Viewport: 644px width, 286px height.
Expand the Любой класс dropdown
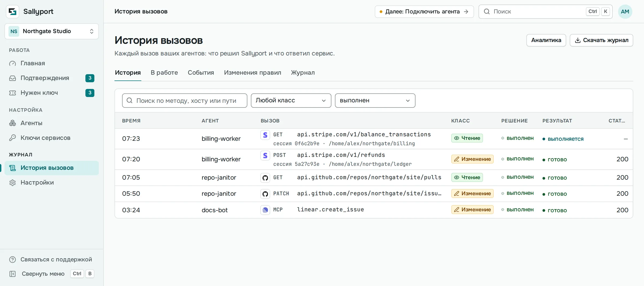(291, 101)
